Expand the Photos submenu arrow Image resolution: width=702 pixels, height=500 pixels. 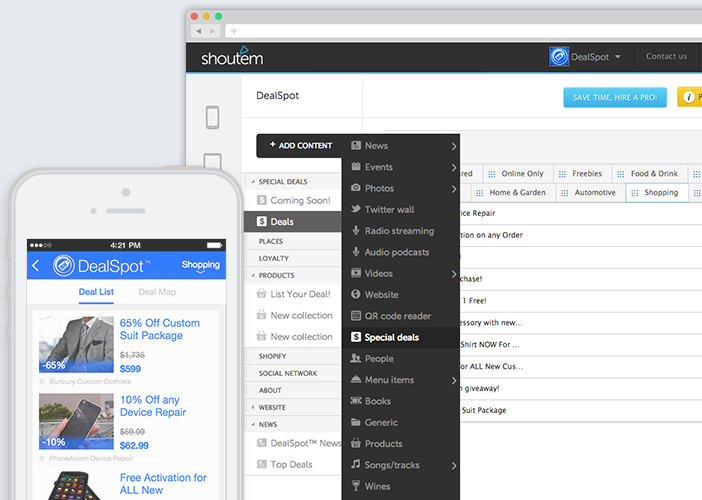coord(454,189)
